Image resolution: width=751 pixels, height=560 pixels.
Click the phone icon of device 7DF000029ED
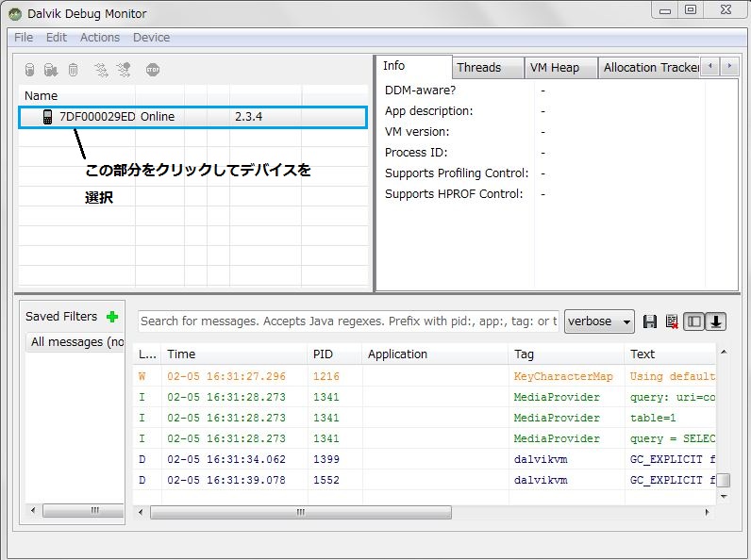click(47, 117)
